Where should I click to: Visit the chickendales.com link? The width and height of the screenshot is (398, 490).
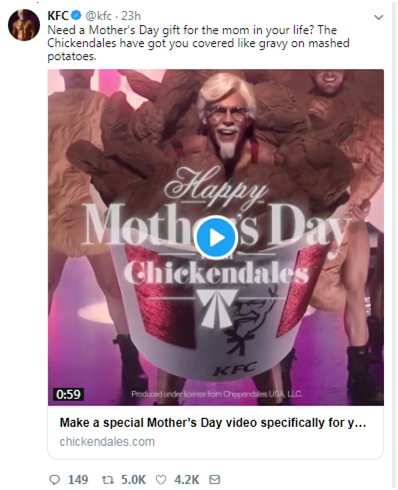pyautogui.click(x=107, y=442)
